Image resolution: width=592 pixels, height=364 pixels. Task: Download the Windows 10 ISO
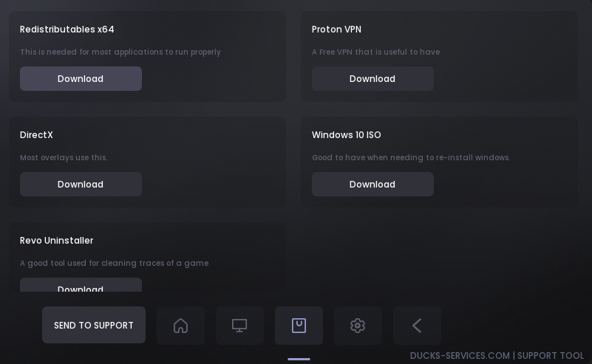coord(372,185)
